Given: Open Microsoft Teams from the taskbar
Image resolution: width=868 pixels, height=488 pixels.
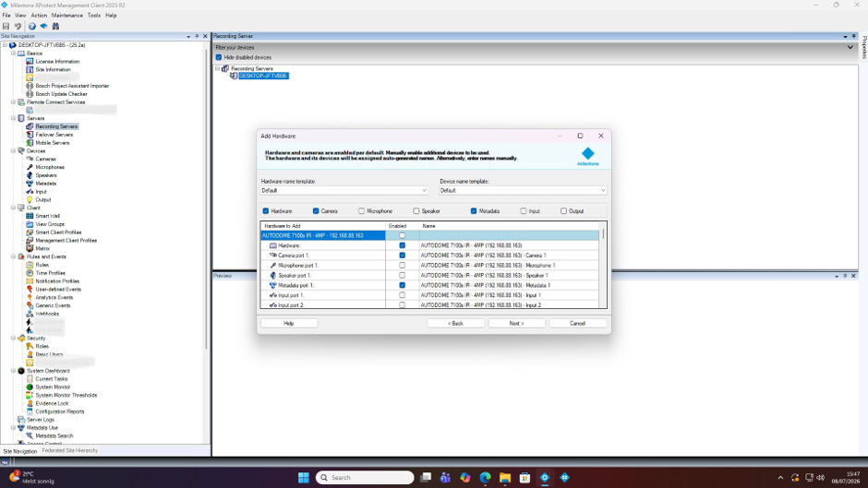Looking at the screenshot, I should click(445, 478).
